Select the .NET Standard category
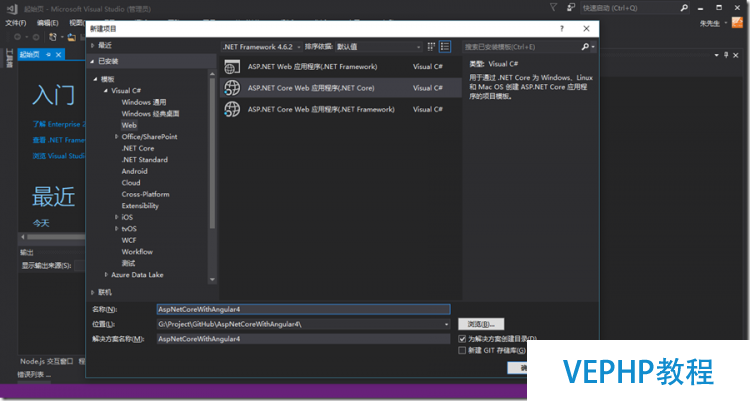This screenshot has width=750, height=401. pyautogui.click(x=144, y=160)
